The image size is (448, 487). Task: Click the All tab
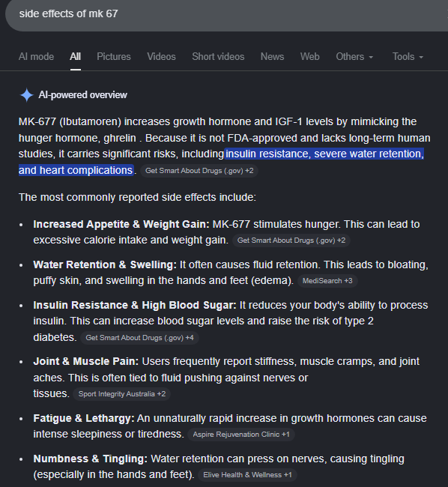76,57
